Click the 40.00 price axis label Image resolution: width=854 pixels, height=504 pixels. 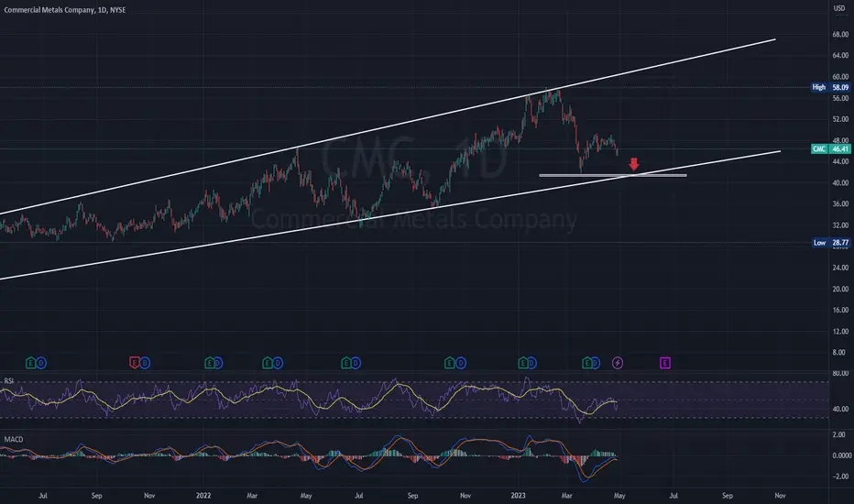click(x=840, y=182)
